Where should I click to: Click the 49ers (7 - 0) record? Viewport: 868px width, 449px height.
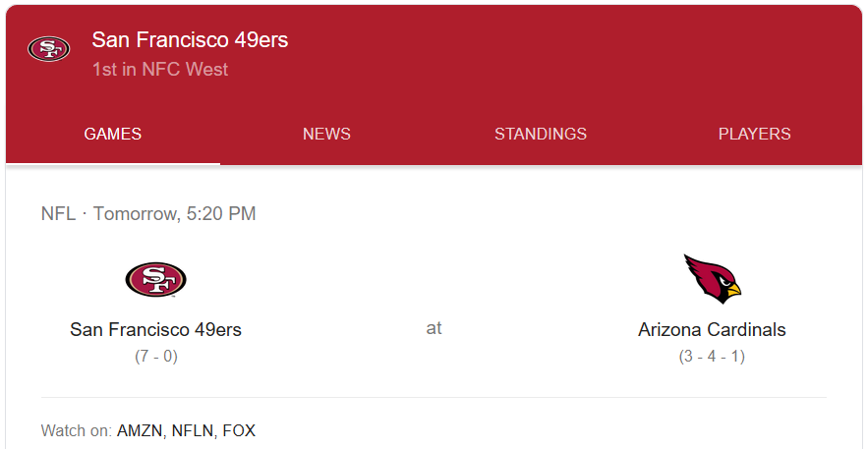[155, 357]
